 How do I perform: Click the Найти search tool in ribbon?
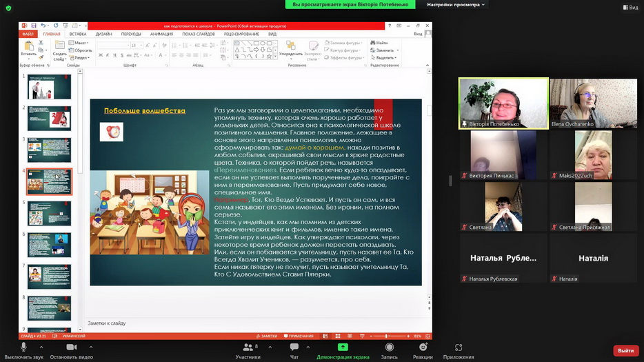point(381,43)
